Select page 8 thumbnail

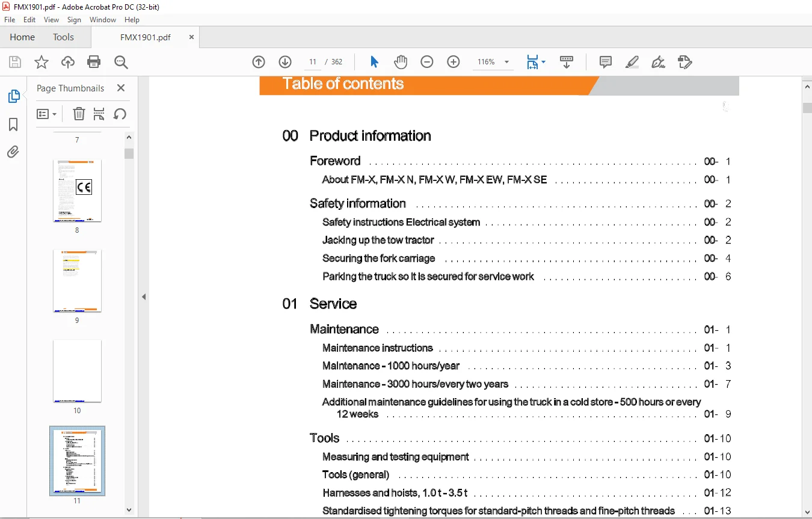77,191
